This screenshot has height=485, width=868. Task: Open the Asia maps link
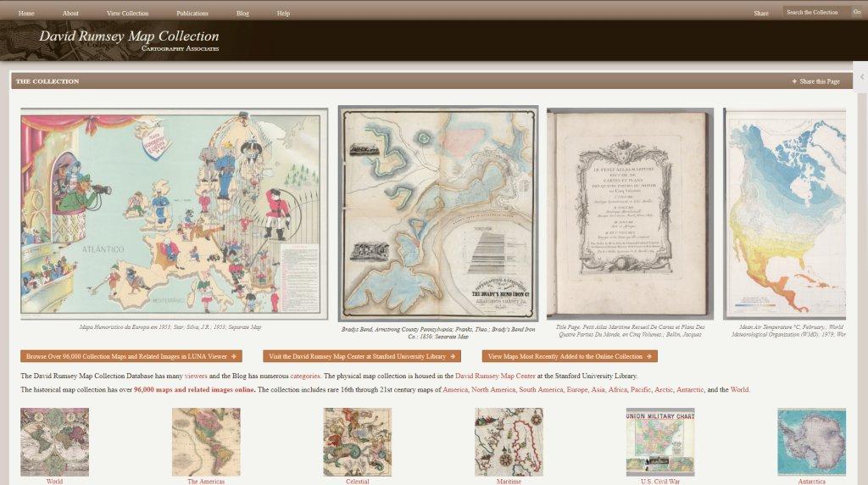point(598,390)
